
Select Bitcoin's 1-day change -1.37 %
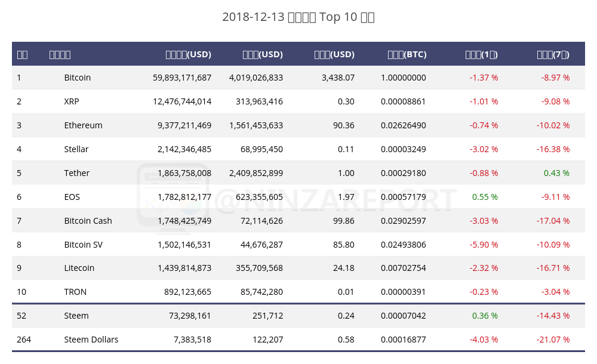pos(484,78)
